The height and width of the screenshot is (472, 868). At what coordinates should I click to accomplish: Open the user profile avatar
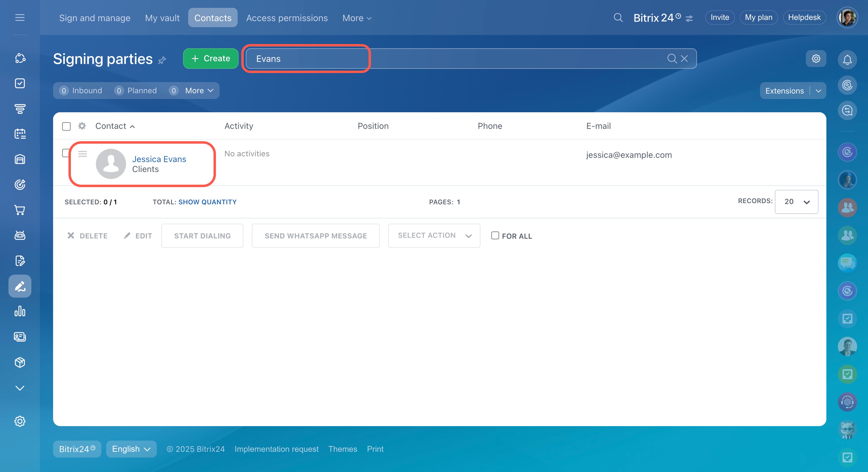tap(847, 18)
